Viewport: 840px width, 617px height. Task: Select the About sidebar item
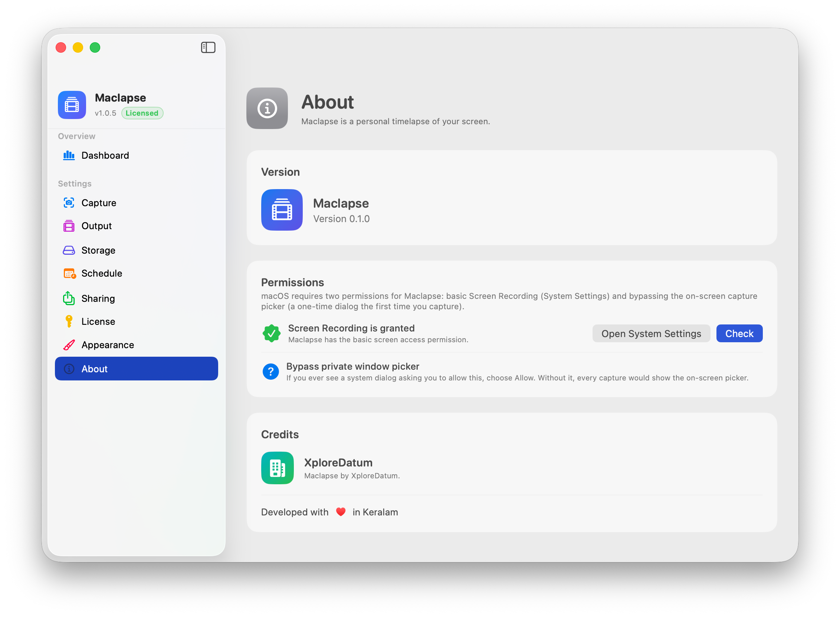137,369
